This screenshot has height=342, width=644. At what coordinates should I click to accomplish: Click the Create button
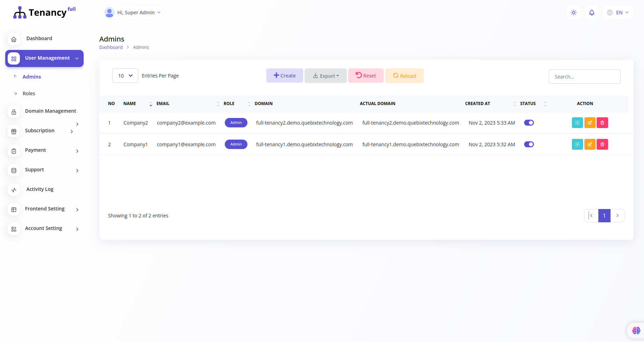[x=284, y=75]
